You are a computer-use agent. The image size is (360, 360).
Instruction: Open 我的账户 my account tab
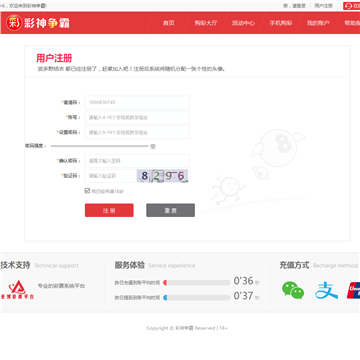(x=318, y=23)
